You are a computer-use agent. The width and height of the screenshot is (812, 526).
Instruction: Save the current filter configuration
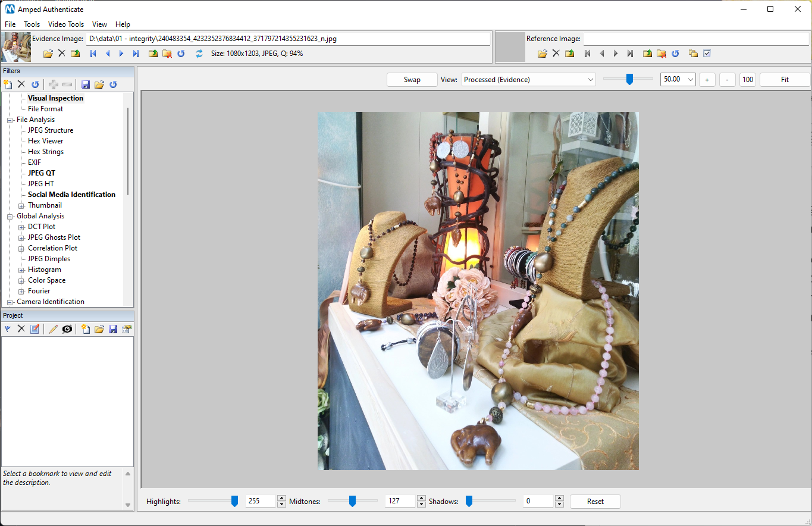pyautogui.click(x=85, y=84)
